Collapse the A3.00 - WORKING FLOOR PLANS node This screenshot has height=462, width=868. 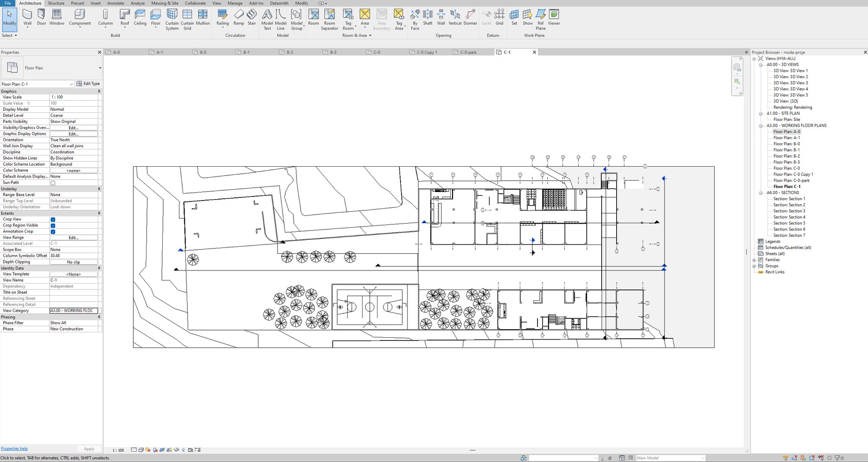click(x=761, y=126)
